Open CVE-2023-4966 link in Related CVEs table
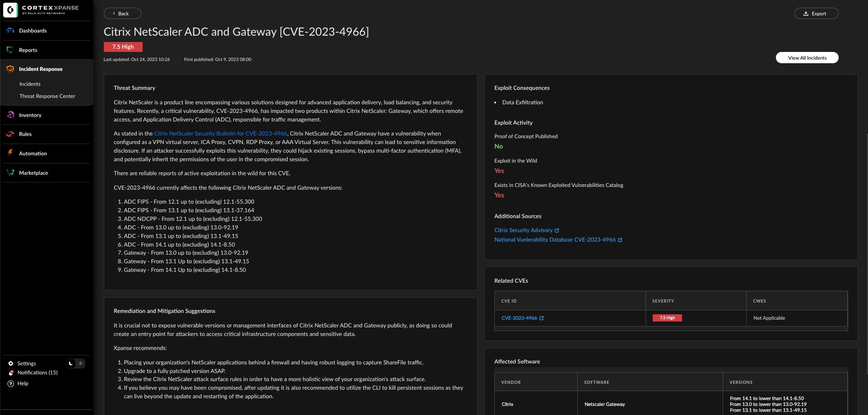The width and height of the screenshot is (868, 415). [519, 318]
